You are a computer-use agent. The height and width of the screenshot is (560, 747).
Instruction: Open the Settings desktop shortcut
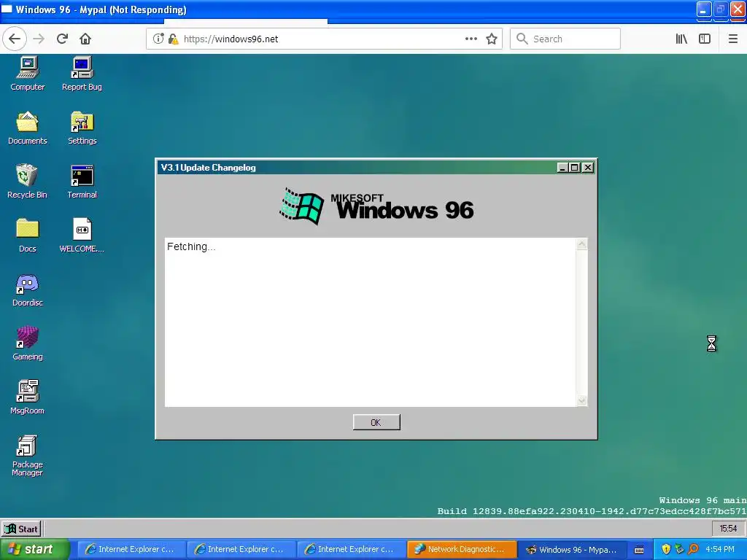pos(82,128)
